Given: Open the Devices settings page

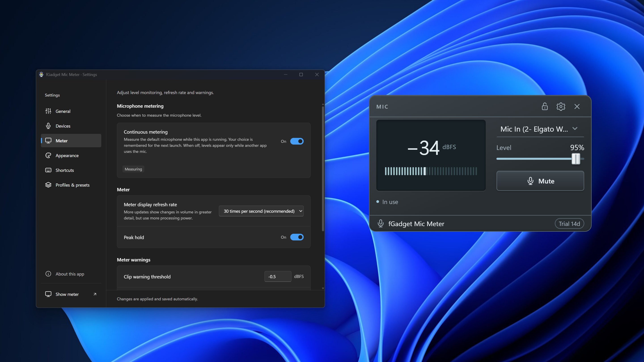Looking at the screenshot, I should click(x=71, y=126).
